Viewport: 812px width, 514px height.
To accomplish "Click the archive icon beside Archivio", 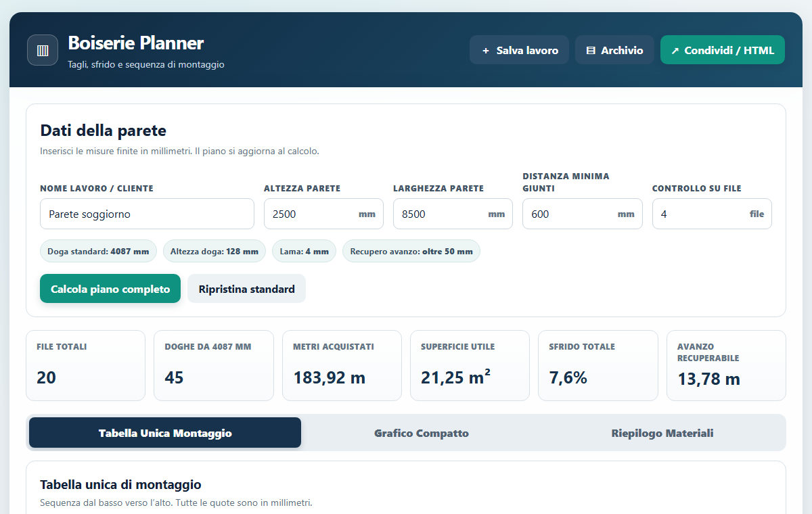I will pos(591,51).
